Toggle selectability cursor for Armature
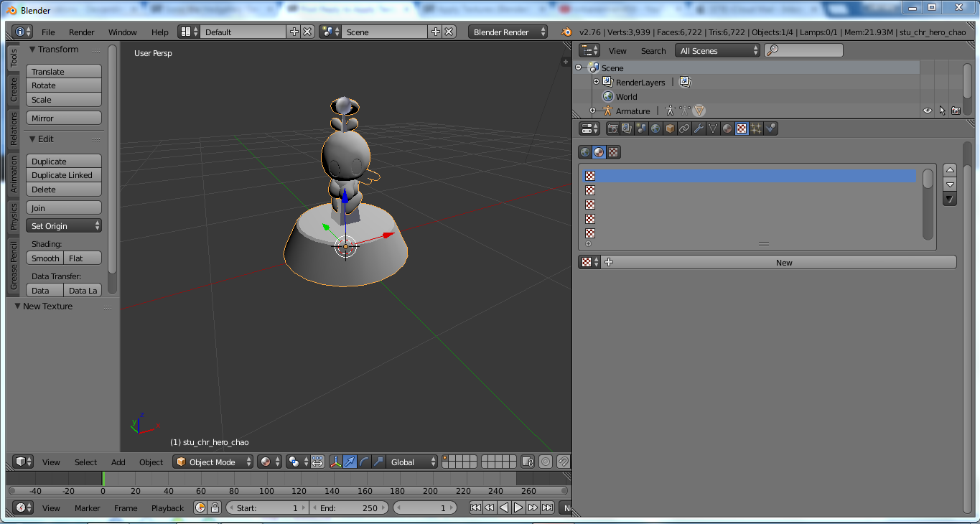980x524 pixels. click(x=942, y=111)
